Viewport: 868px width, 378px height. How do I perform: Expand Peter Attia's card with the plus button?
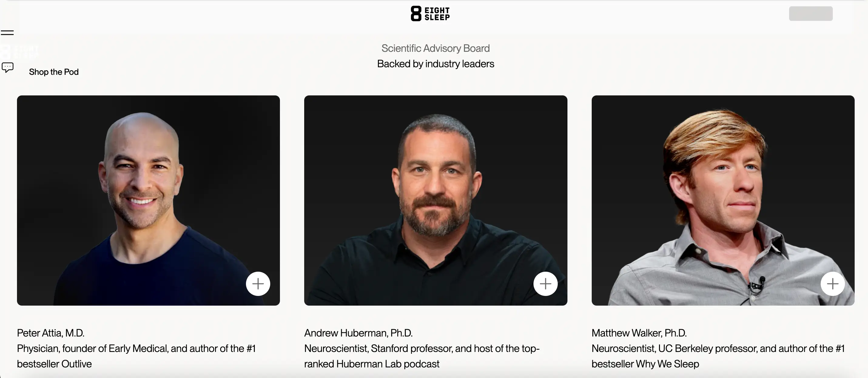coord(258,284)
